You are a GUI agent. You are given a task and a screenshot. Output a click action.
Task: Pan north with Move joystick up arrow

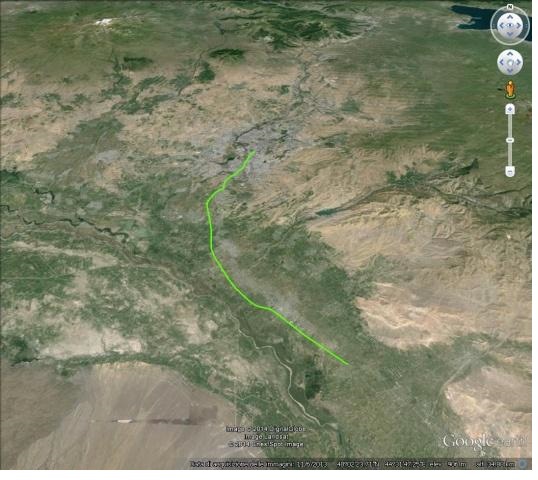[x=510, y=54]
